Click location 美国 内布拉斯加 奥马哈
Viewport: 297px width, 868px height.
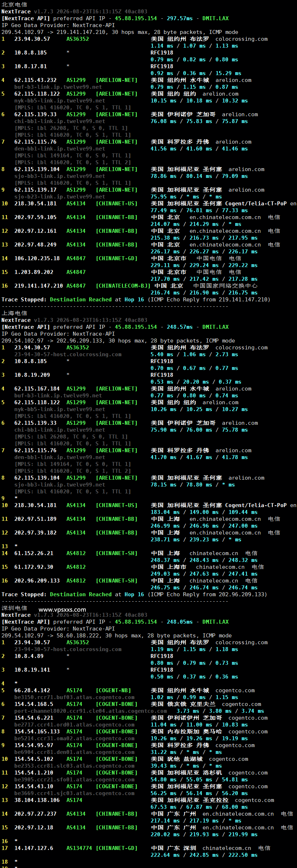[186, 732]
